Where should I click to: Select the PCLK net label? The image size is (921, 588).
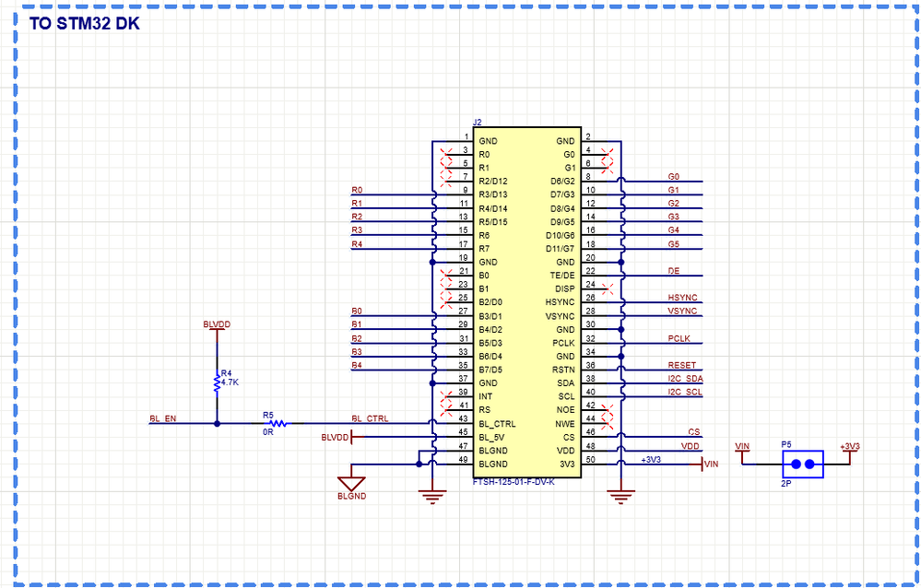pos(679,339)
